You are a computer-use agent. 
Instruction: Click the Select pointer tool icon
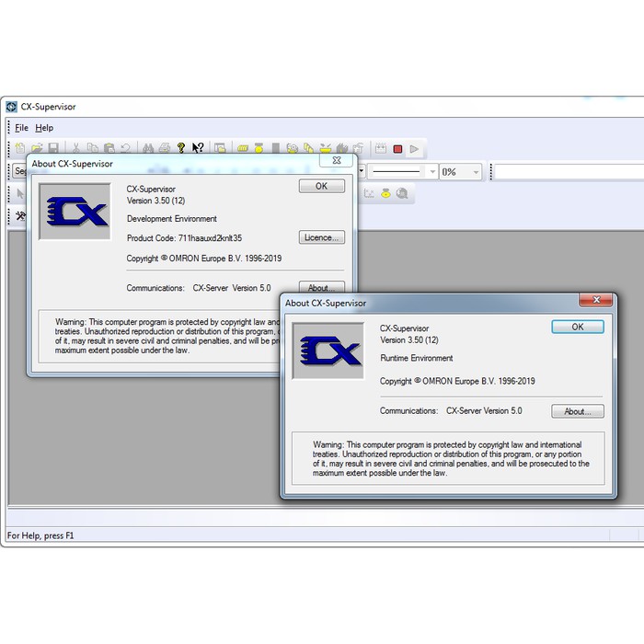click(20, 193)
